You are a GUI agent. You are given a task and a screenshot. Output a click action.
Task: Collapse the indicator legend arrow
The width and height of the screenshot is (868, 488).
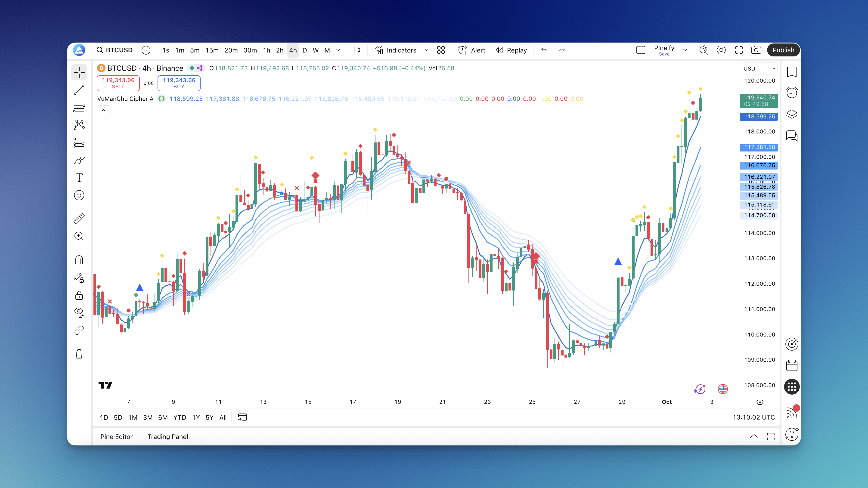103,111
